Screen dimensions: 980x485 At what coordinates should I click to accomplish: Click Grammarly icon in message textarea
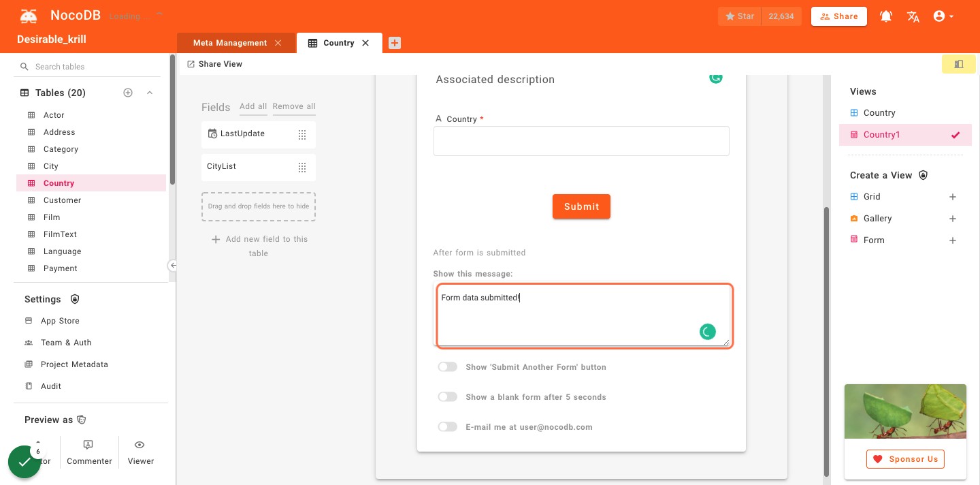pyautogui.click(x=708, y=332)
